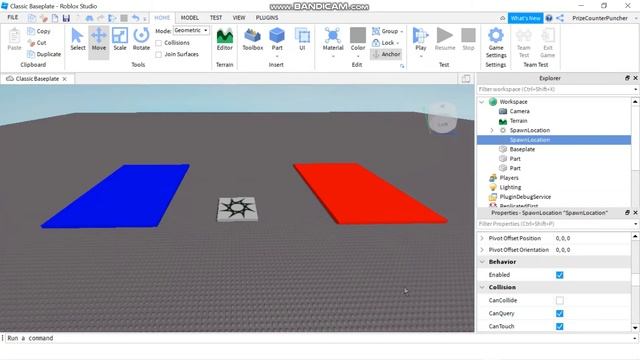640x360 pixels.
Task: Open the FILE menu
Action: coord(13,18)
